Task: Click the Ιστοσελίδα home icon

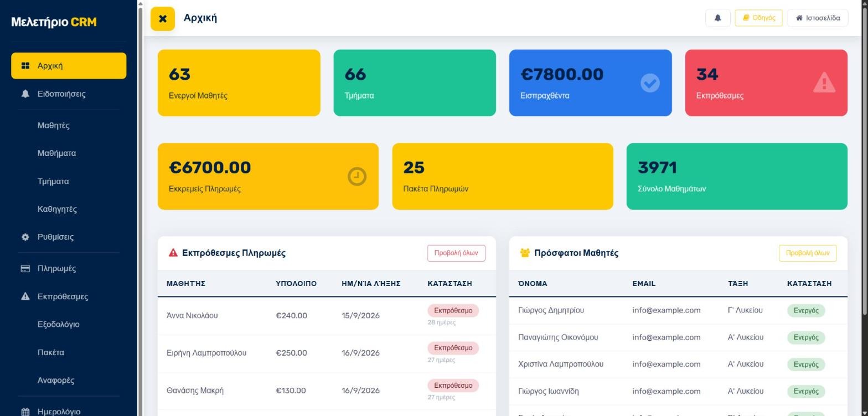Action: click(x=799, y=18)
